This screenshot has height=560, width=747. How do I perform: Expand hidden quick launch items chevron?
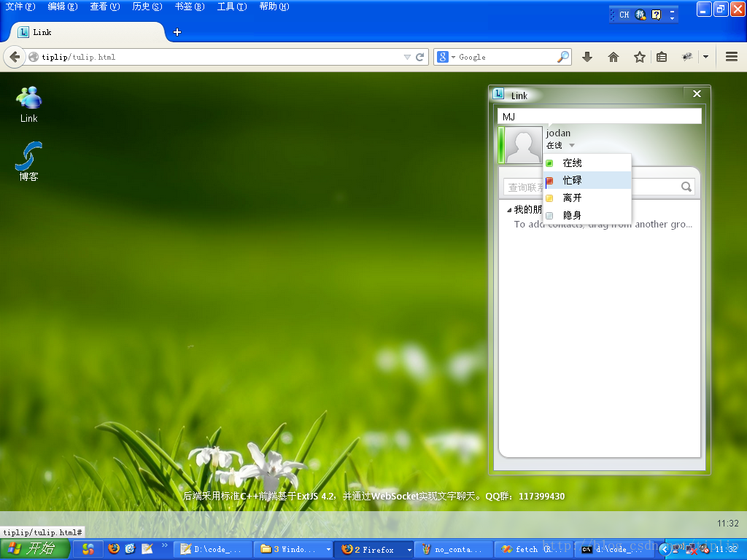click(165, 545)
